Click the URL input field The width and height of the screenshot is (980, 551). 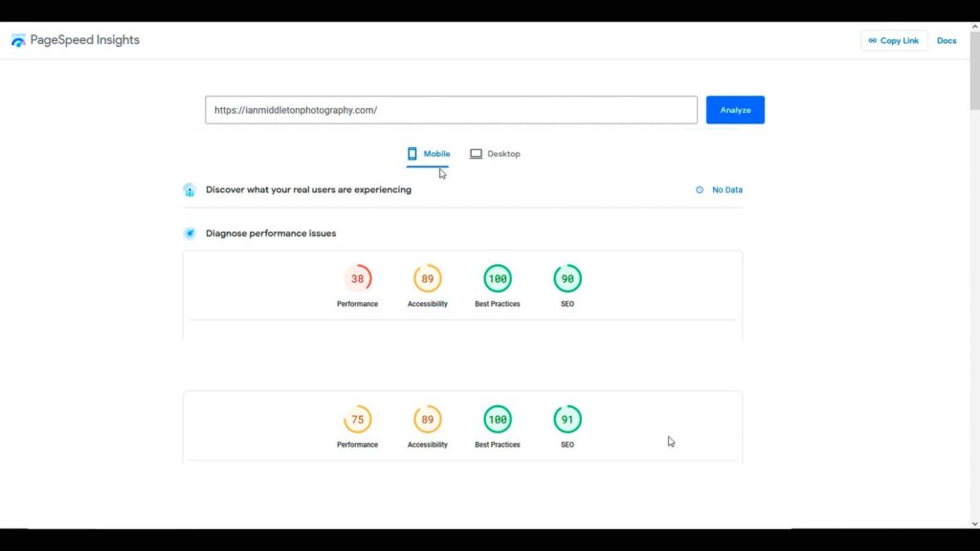coord(452,110)
